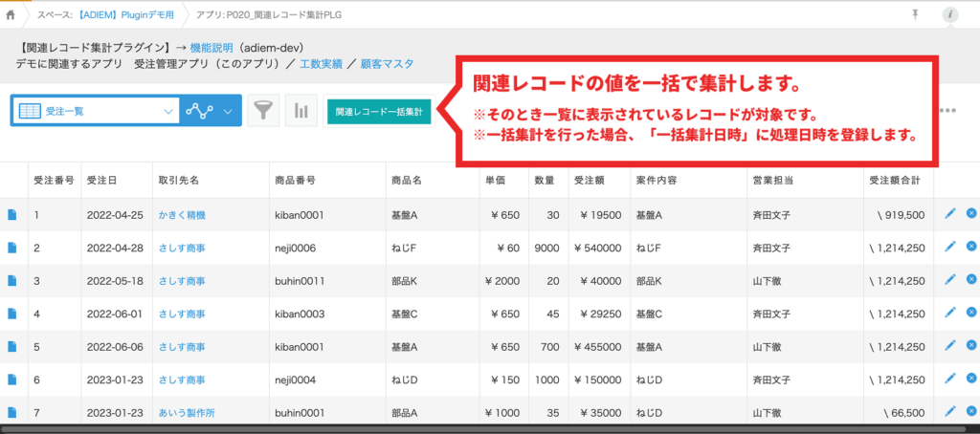Open the 工数実績 app link
The height and width of the screenshot is (434, 980).
coord(321,64)
